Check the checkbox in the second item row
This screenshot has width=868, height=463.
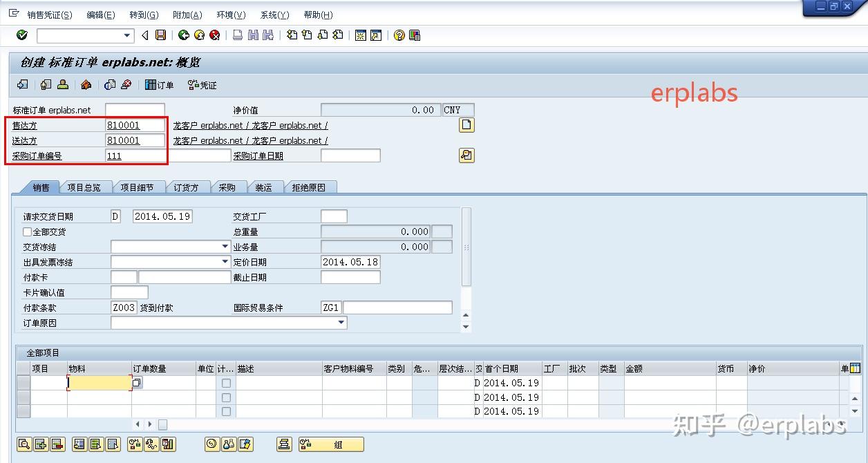pyautogui.click(x=225, y=397)
